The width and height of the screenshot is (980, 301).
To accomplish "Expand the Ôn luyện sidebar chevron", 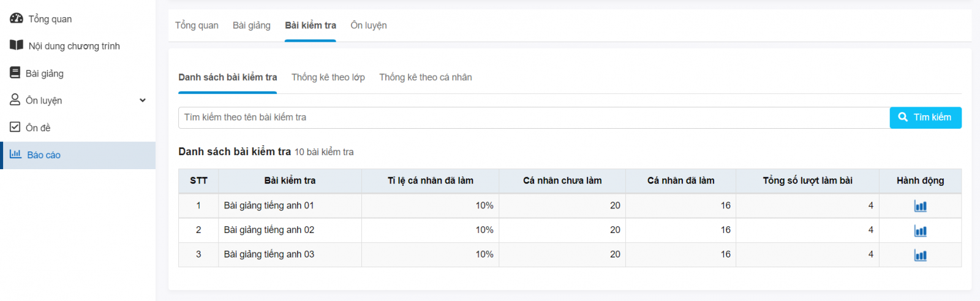I will pos(143,100).
